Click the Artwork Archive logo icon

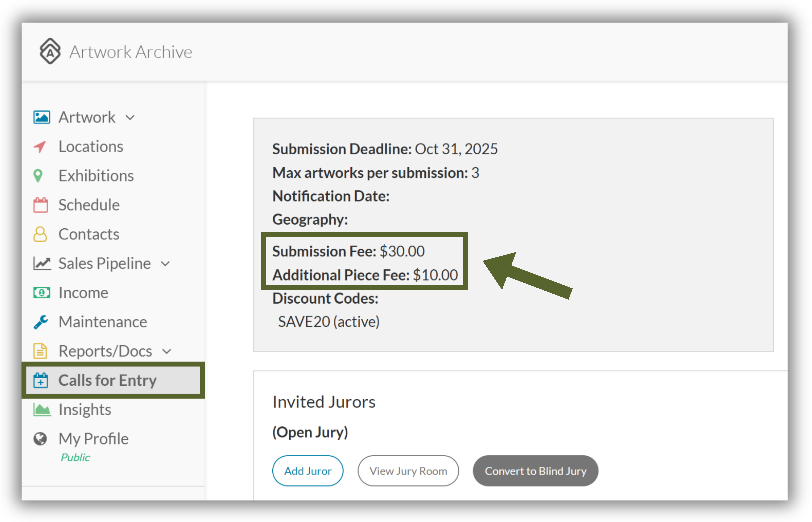pos(50,51)
